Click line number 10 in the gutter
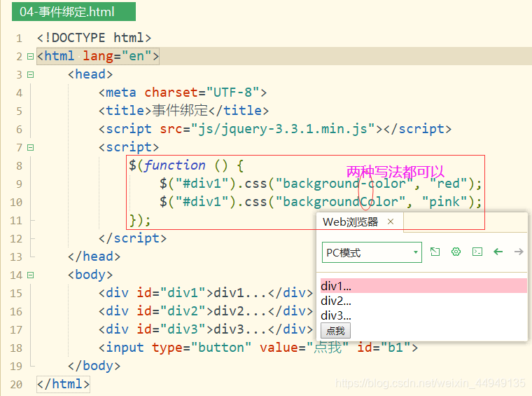Viewport: 532px width, 396px height. pos(16,203)
